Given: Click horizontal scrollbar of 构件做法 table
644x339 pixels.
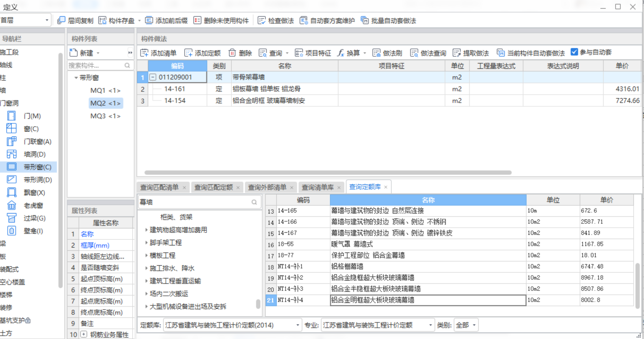Looking at the screenshot, I should click(x=328, y=173).
